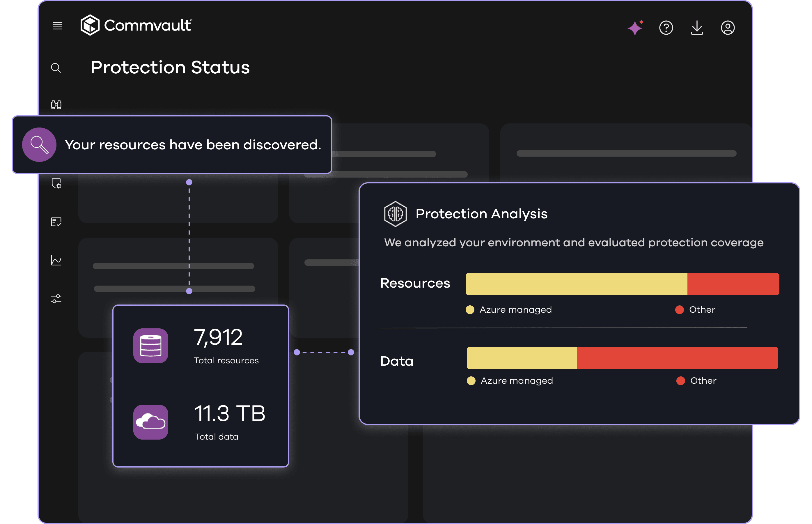Click red Other swatch under Data
The image size is (812, 524).
pos(680,381)
